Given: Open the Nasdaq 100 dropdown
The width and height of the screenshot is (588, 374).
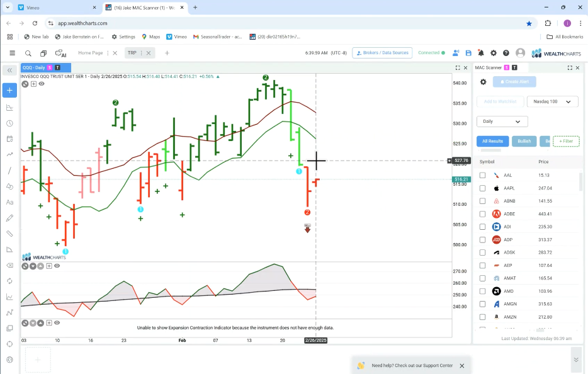Looking at the screenshot, I should [552, 101].
